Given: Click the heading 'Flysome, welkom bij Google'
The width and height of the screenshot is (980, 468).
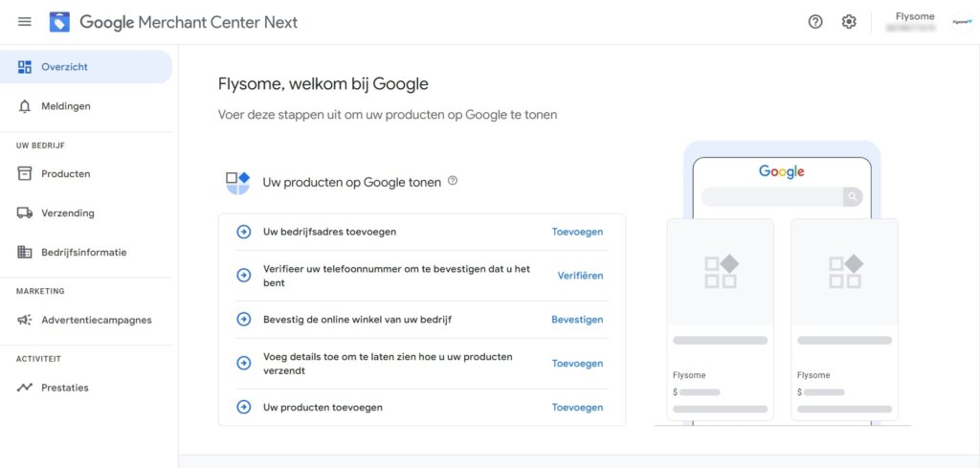Looking at the screenshot, I should (323, 83).
